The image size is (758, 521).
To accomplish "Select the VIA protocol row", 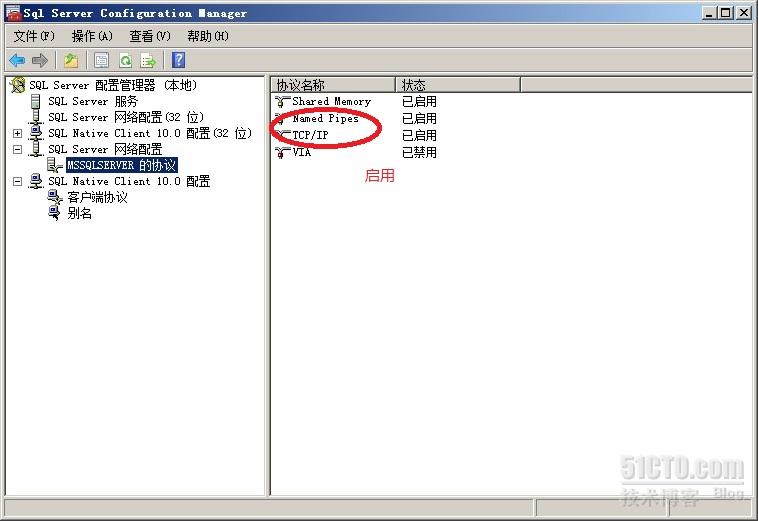I will [302, 152].
